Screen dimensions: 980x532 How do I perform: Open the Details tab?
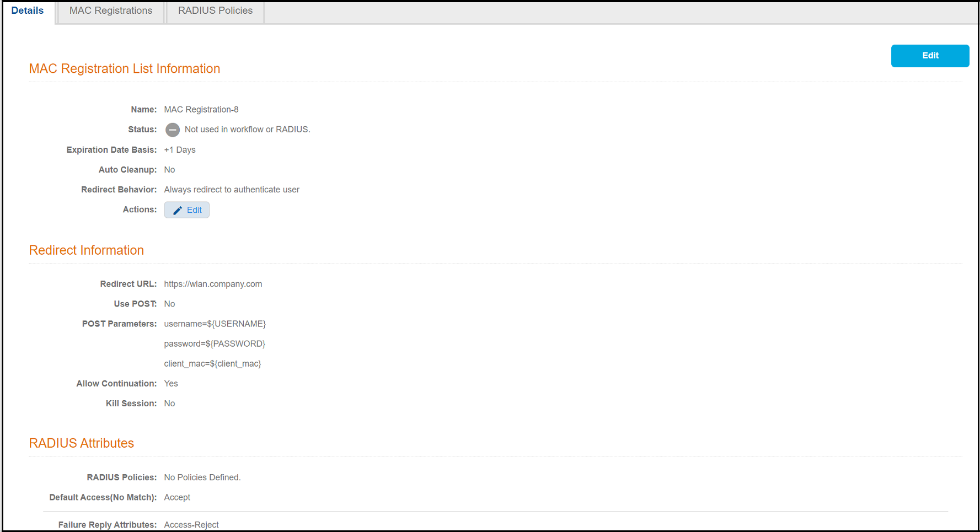28,11
